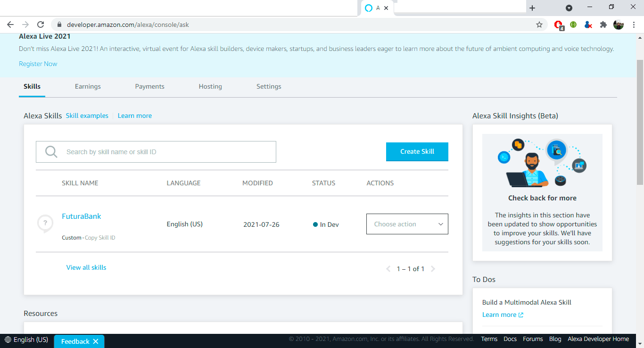Open the Blog footer link
The height and width of the screenshot is (348, 644).
point(555,339)
